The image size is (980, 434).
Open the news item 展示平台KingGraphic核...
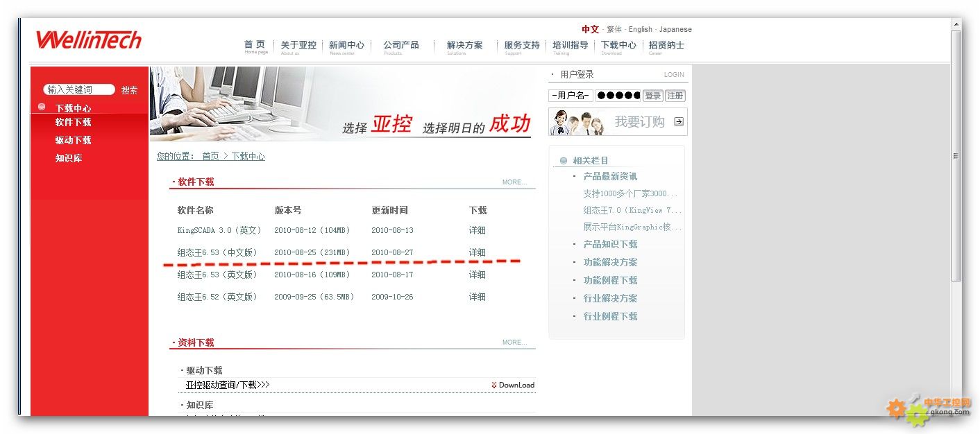(632, 227)
